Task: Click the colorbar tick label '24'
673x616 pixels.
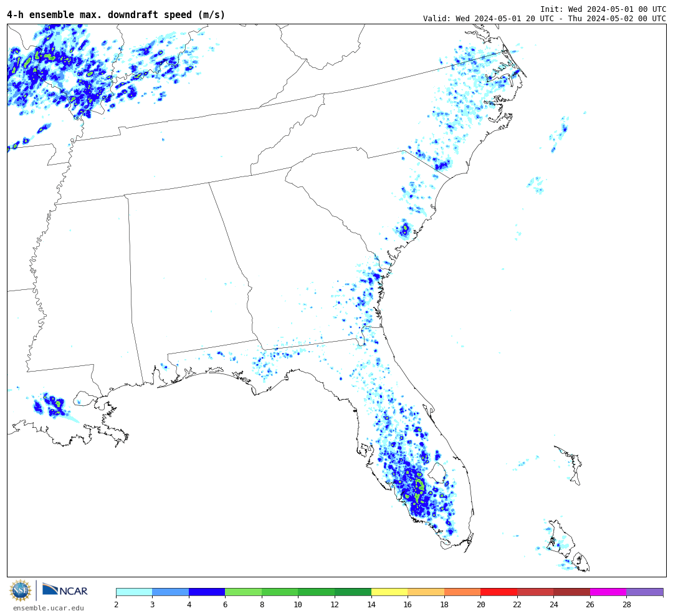Action: pyautogui.click(x=554, y=604)
